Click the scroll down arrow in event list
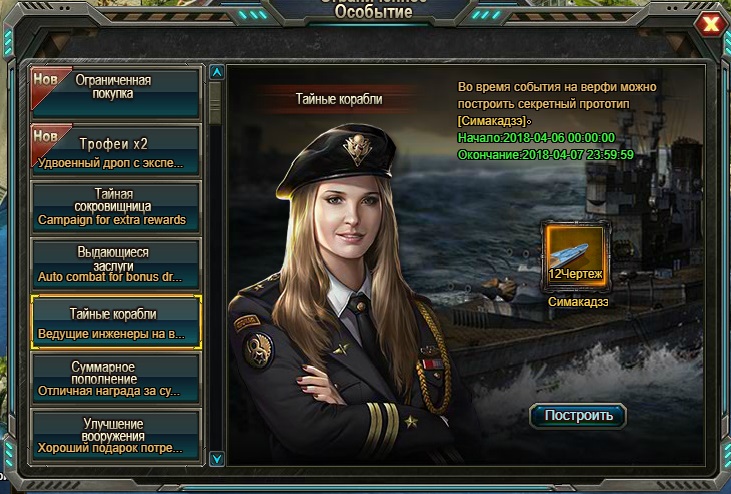The width and height of the screenshot is (731, 494). 217,459
